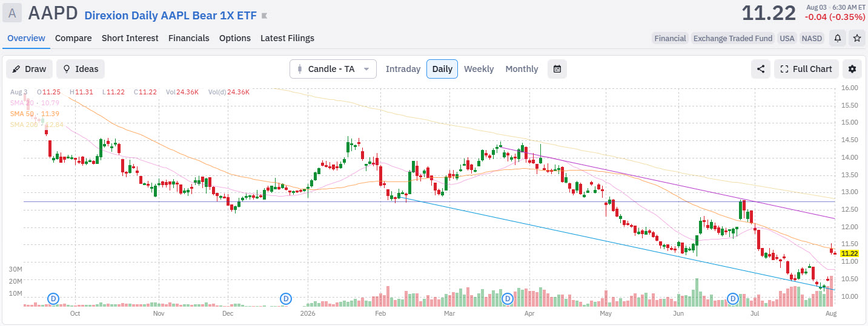
Task: Open chart settings gear
Action: coord(852,69)
